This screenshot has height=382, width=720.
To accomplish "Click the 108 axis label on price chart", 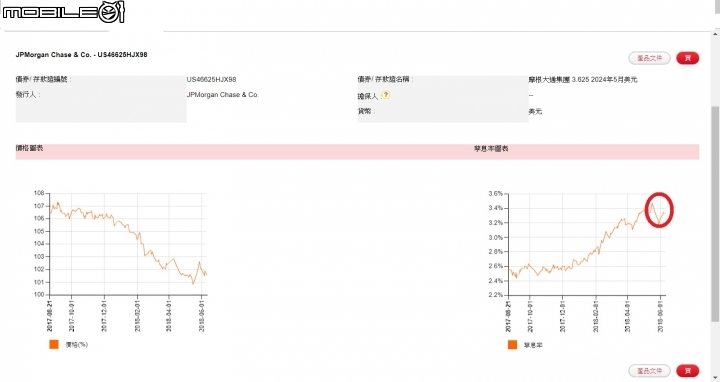I will [39, 193].
